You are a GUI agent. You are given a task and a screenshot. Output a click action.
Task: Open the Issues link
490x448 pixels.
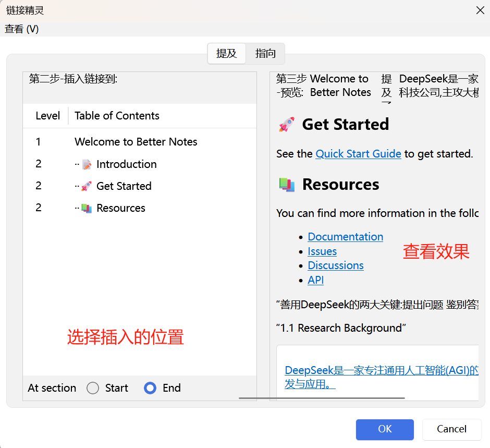pos(322,252)
